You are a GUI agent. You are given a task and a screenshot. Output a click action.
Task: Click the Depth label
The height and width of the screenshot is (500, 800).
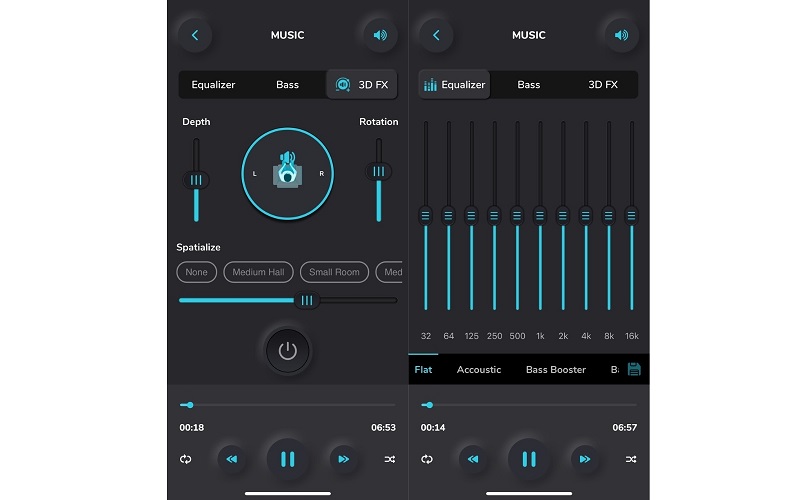point(196,122)
